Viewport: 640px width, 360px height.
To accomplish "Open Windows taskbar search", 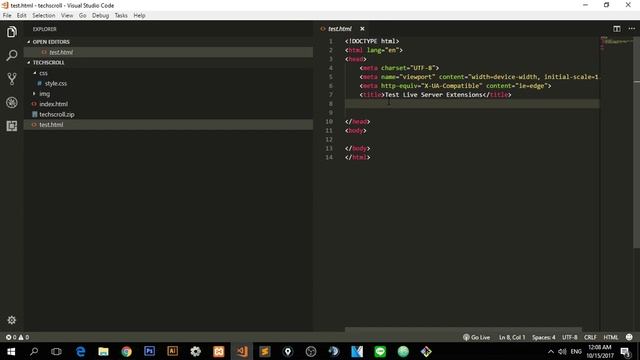I will pyautogui.click(x=34, y=351).
